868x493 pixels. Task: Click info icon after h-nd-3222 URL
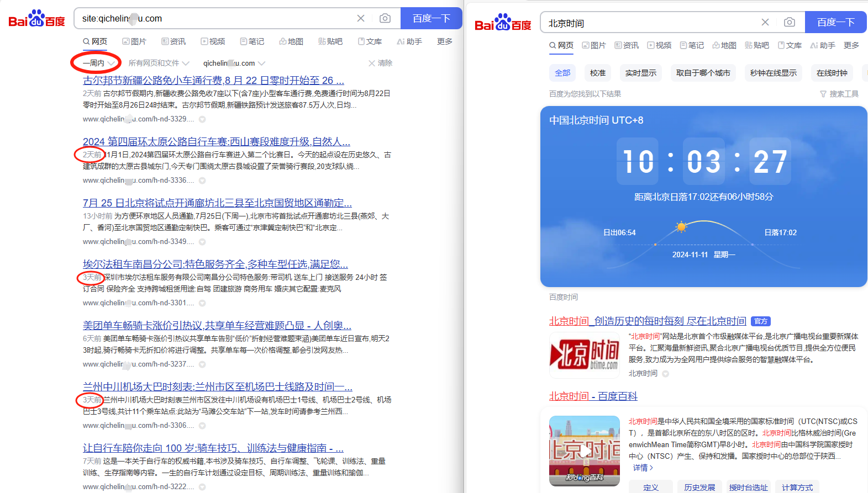tap(202, 487)
